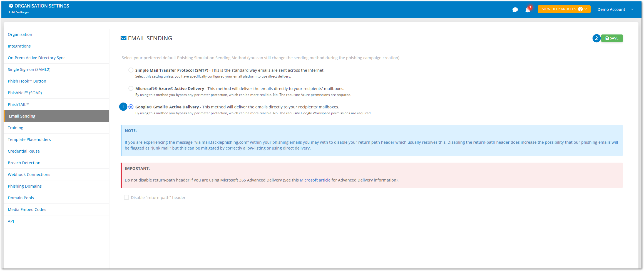This screenshot has height=271, width=644.
Task: Open the Microsoft article link
Action: point(315,180)
